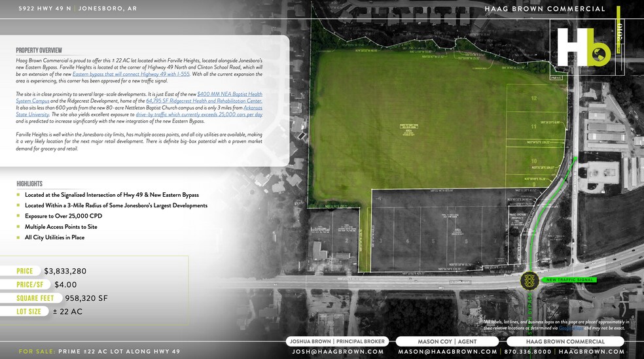Click the green bullet beside All City Utilities
This screenshot has height=359, width=644.
[x=19, y=238]
